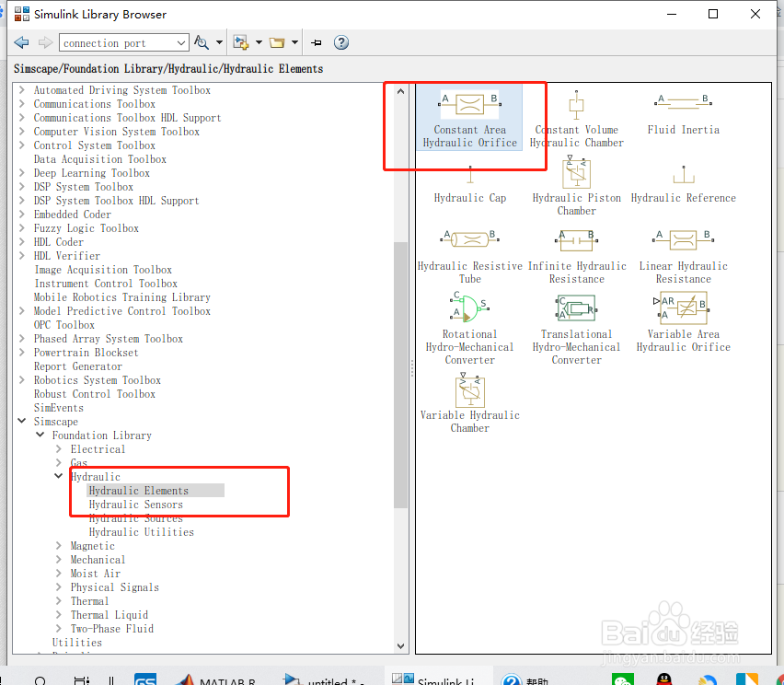This screenshot has width=784, height=685.
Task: Select OPC Toolbox in the tree
Action: 64,325
